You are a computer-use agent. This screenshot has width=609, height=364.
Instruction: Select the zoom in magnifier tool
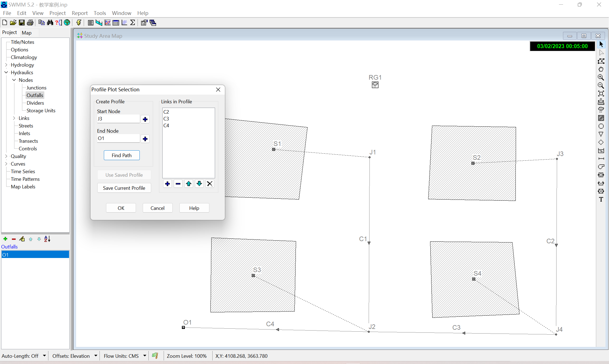(601, 77)
